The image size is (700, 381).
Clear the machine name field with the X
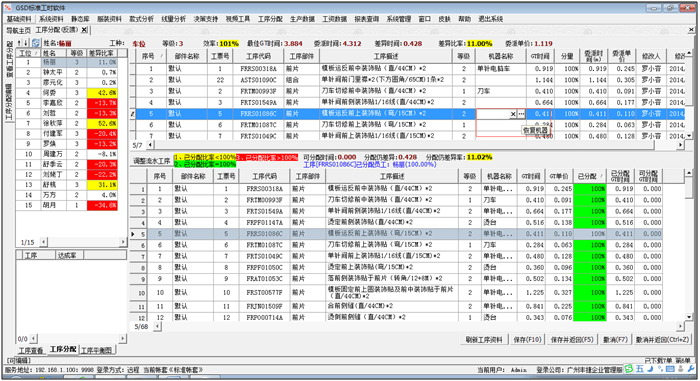pyautogui.click(x=513, y=114)
